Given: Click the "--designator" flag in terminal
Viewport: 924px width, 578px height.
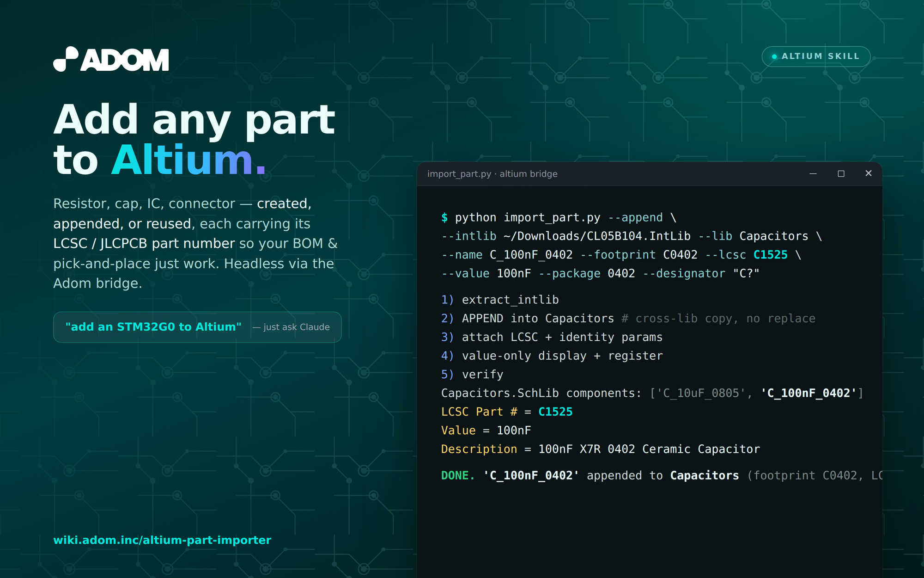Looking at the screenshot, I should click(684, 274).
